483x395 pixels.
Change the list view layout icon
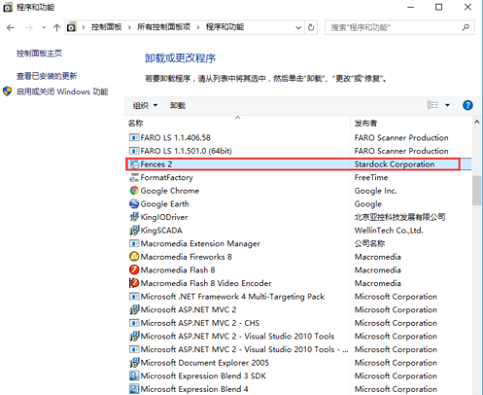[x=433, y=105]
